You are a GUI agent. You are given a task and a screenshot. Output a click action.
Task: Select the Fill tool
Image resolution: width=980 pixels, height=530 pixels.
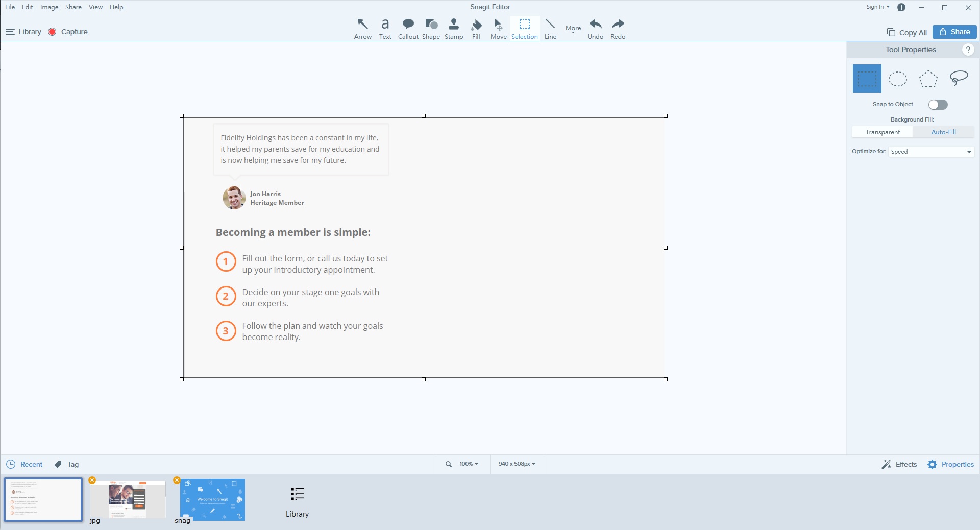[476, 29]
